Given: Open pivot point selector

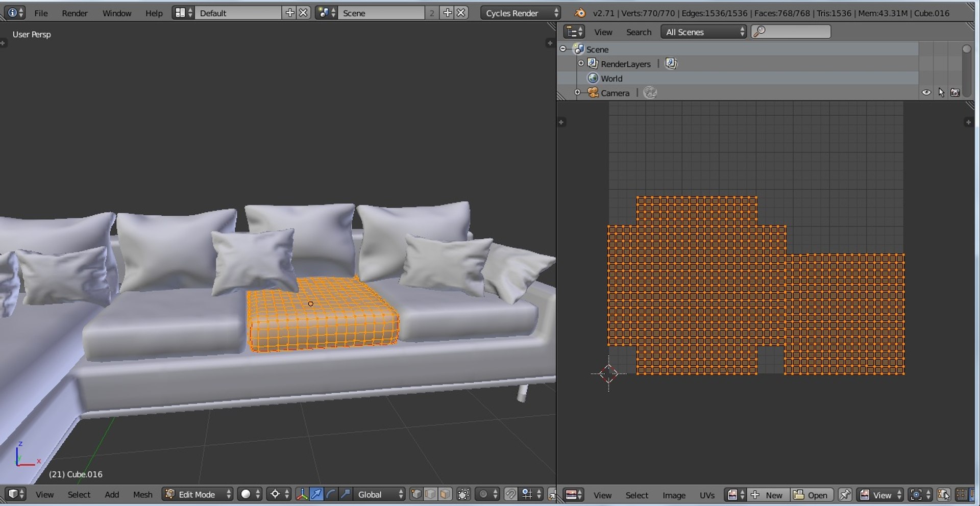Looking at the screenshot, I should tap(279, 494).
